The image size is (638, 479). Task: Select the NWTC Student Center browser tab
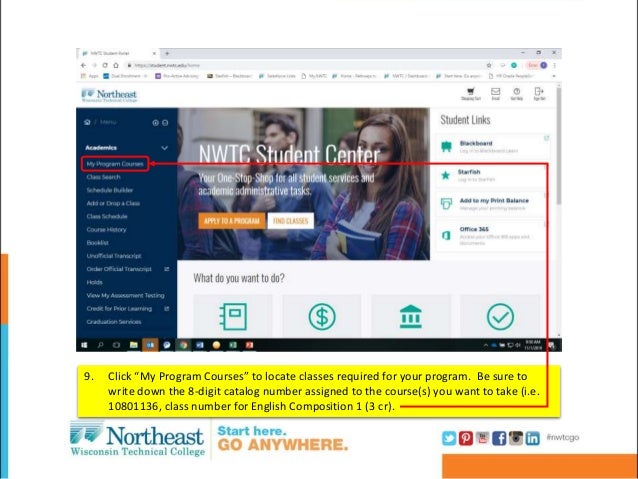(118, 53)
